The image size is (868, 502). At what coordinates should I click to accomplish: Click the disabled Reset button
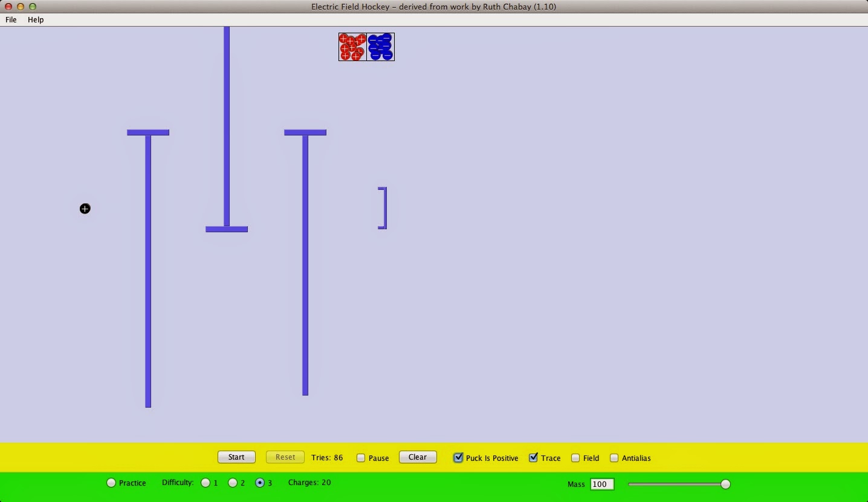(285, 457)
